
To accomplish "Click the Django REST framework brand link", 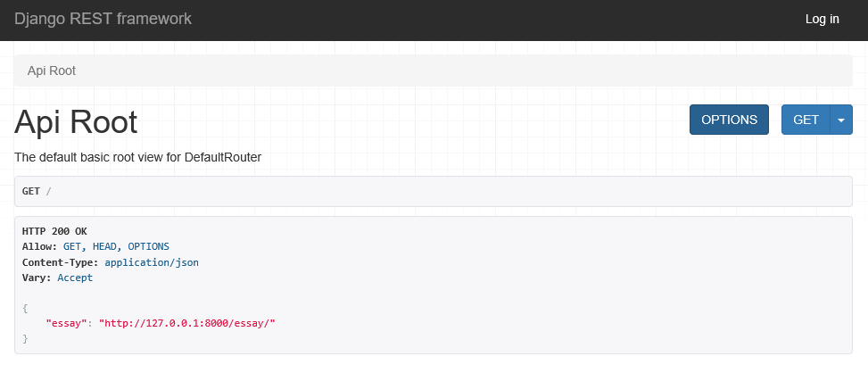I will [103, 19].
